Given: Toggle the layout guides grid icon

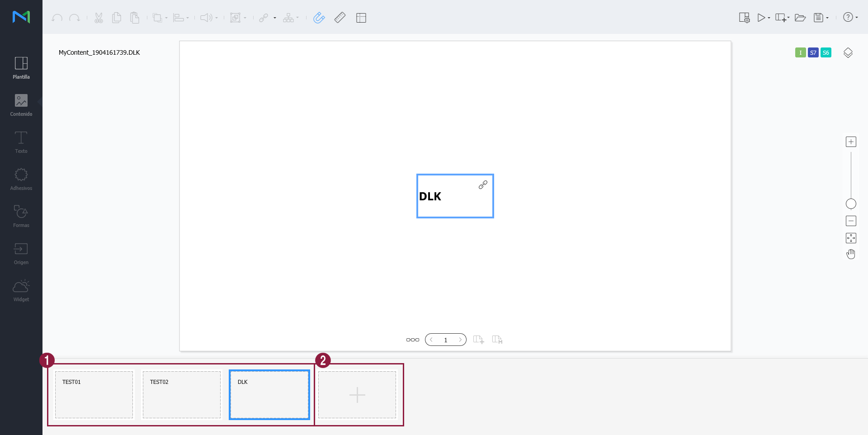Looking at the screenshot, I should click(361, 18).
